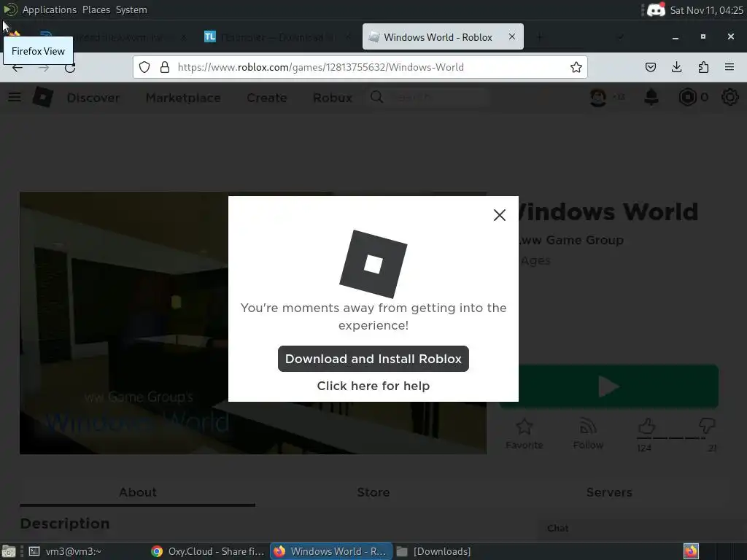Click the thumbs up like icon
Image resolution: width=747 pixels, height=560 pixels.
(x=646, y=426)
